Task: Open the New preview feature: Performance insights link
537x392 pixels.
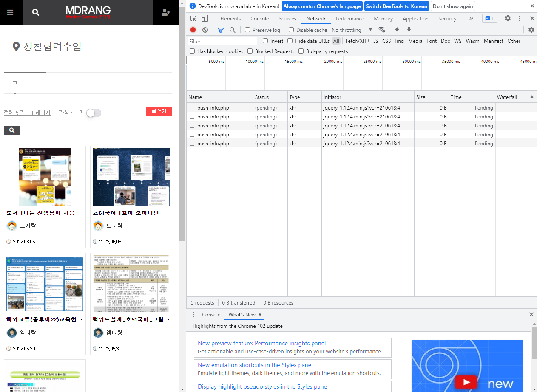Action: [262, 343]
